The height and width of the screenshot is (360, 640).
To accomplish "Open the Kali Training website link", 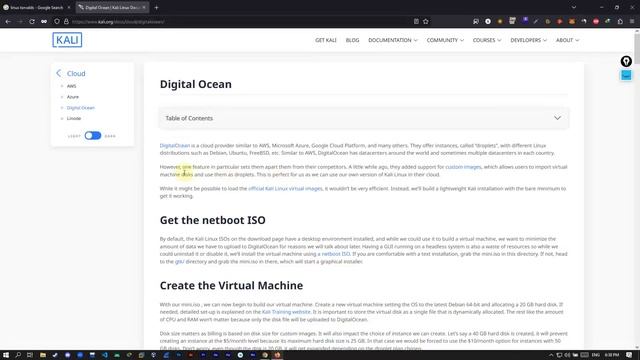I will point(286,312).
